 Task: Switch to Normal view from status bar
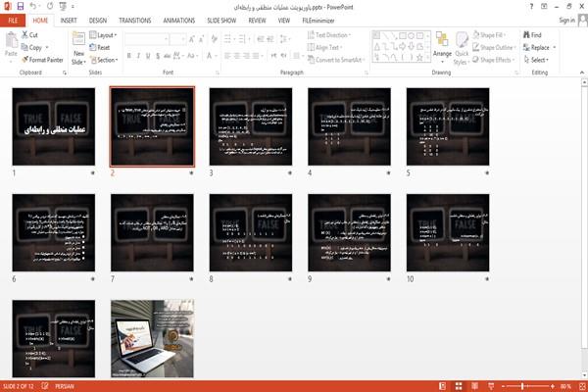click(443, 386)
